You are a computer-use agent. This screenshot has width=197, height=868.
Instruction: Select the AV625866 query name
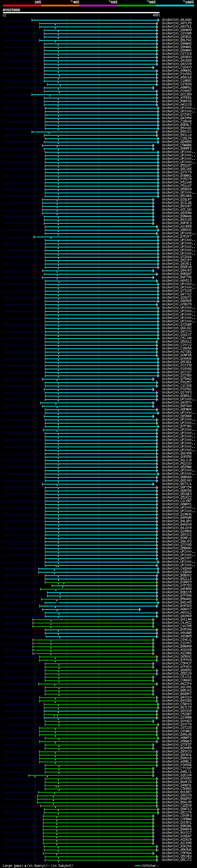coord(11,10)
